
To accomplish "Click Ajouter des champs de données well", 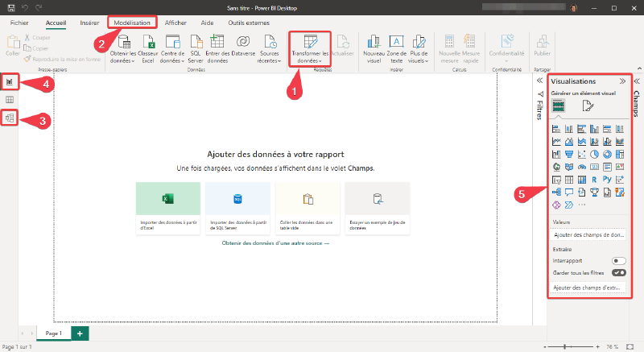I will [x=588, y=235].
